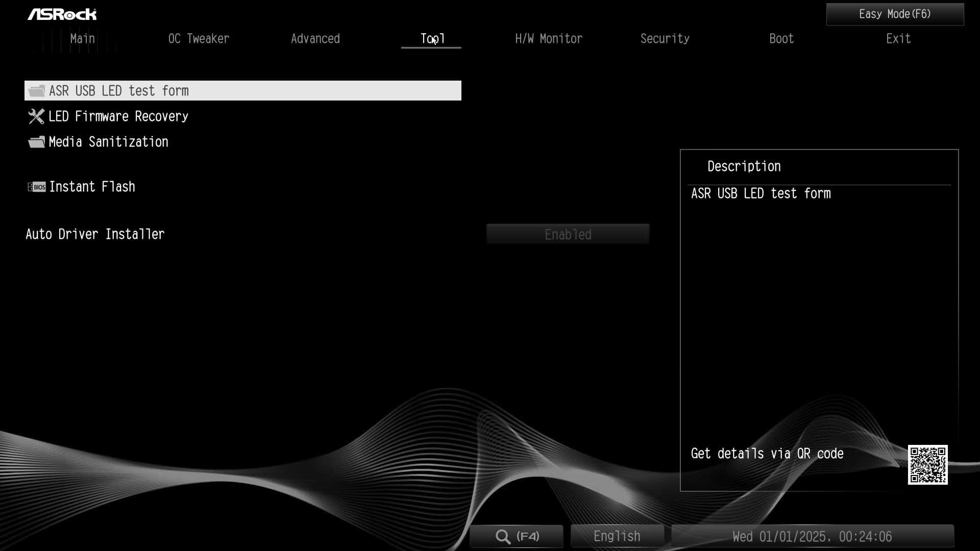Launch Instant Flash
Viewport: 980px width, 551px height.
[x=92, y=187]
